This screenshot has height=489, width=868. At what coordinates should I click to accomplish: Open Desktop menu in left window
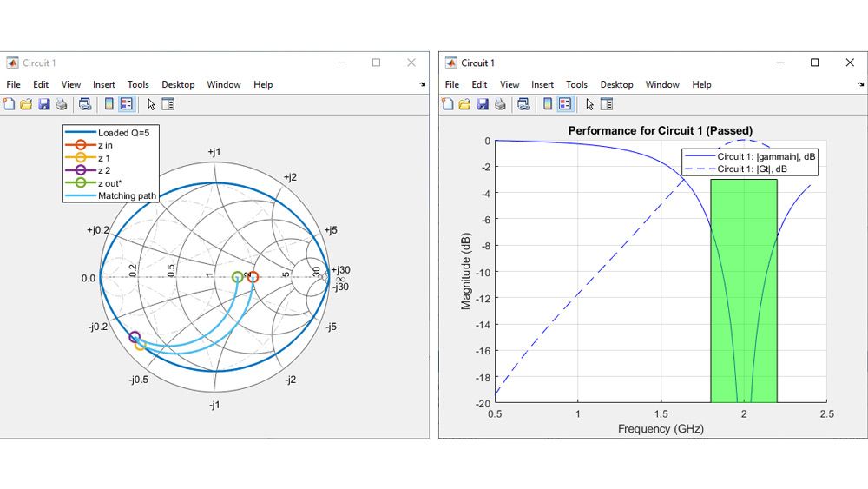click(x=178, y=85)
